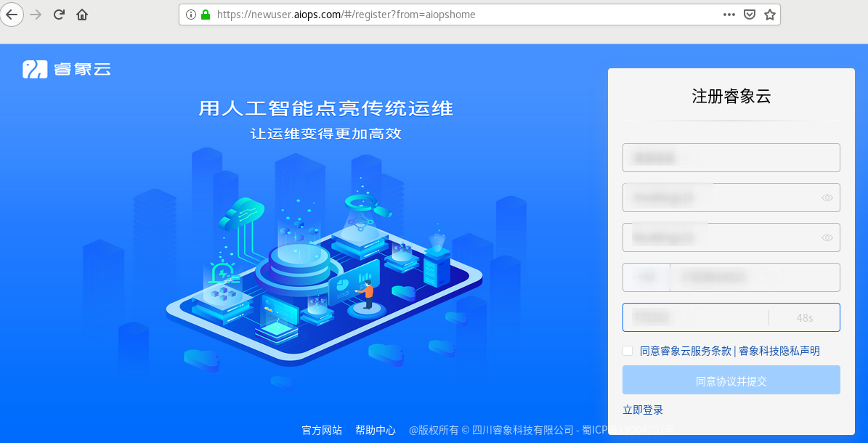Check the agree to terms checkbox
The width and height of the screenshot is (868, 443).
pyautogui.click(x=628, y=351)
